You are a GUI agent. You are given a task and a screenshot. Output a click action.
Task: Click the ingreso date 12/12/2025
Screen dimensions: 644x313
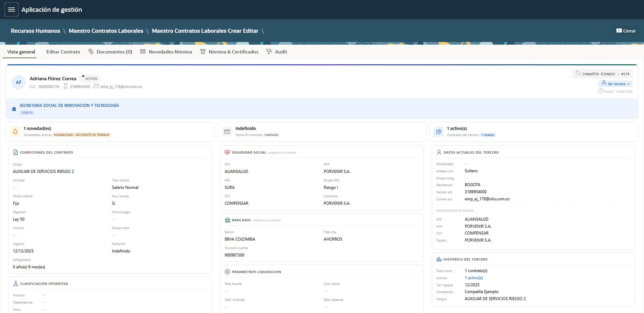coord(23,251)
